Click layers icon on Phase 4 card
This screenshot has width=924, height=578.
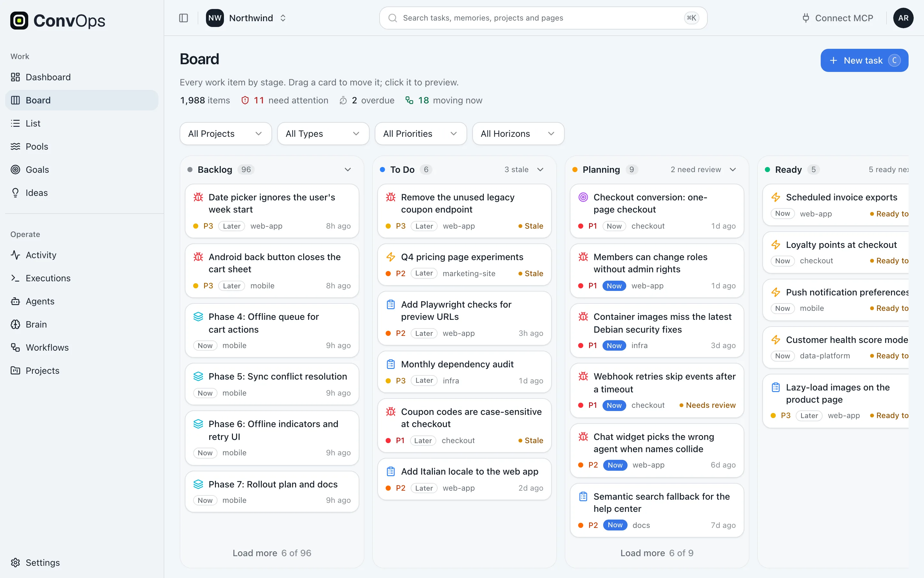198,317
